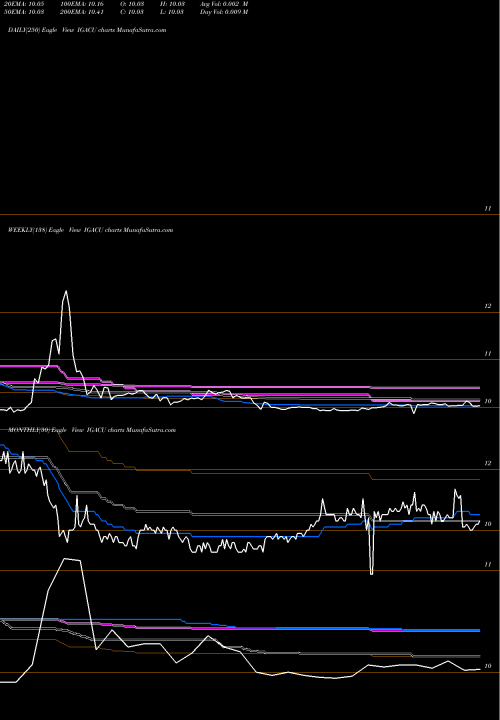This screenshot has height=720, width=500.
Task: Click the weekly chart's 12 price axis label
Action: 488,306
